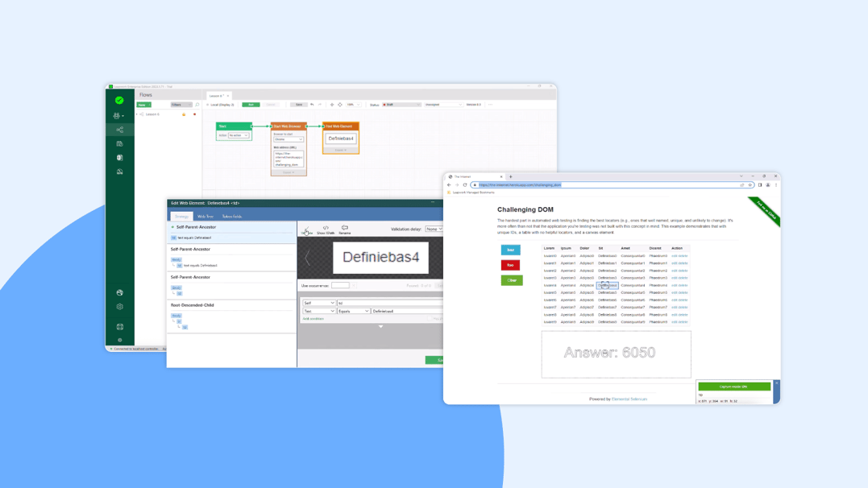This screenshot has height=488, width=868.
Task: Select the Flows icon in the Leapwork sidebar
Action: tap(119, 130)
